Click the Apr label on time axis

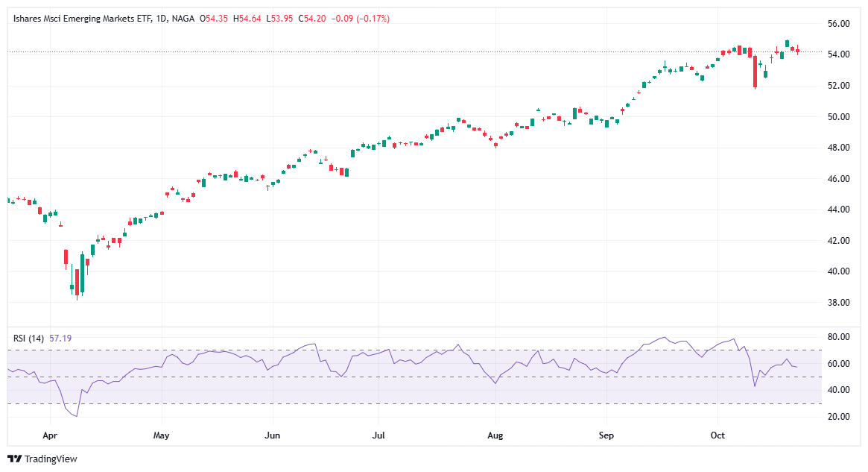(x=50, y=434)
